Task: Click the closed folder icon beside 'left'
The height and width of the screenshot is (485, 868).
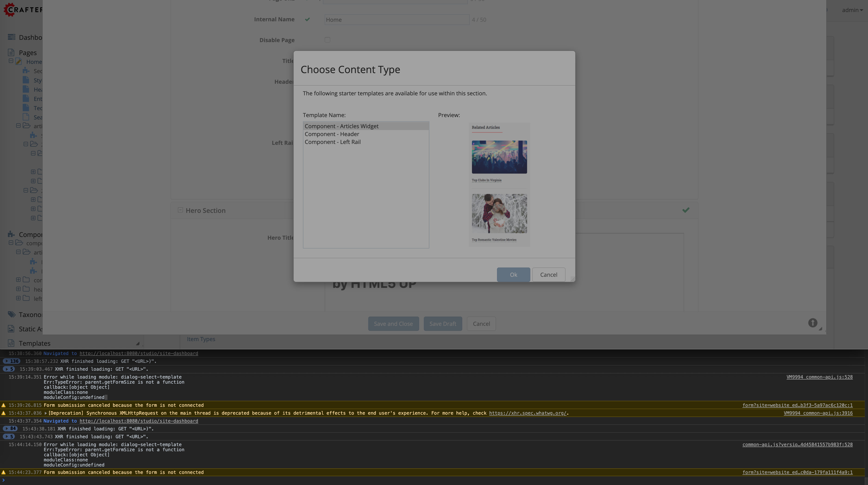Action: tap(26, 298)
